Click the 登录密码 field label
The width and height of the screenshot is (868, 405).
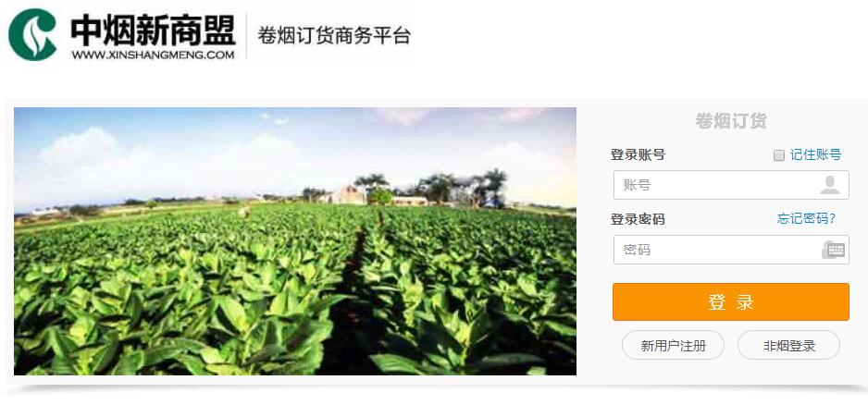point(638,219)
